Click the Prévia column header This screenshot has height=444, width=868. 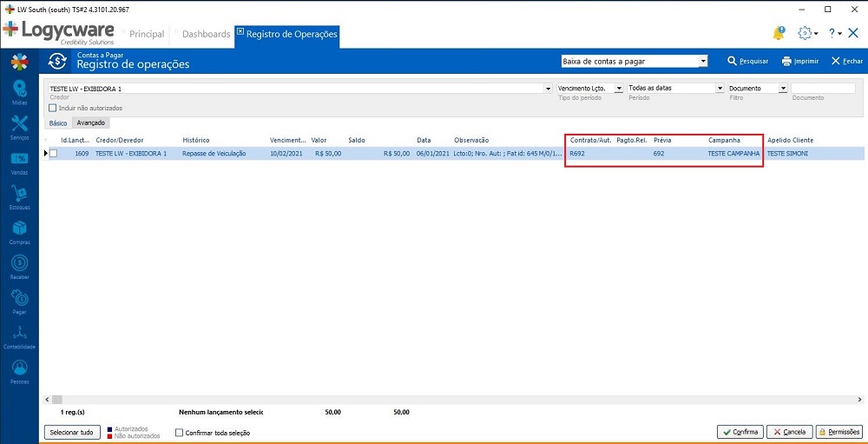(x=662, y=140)
